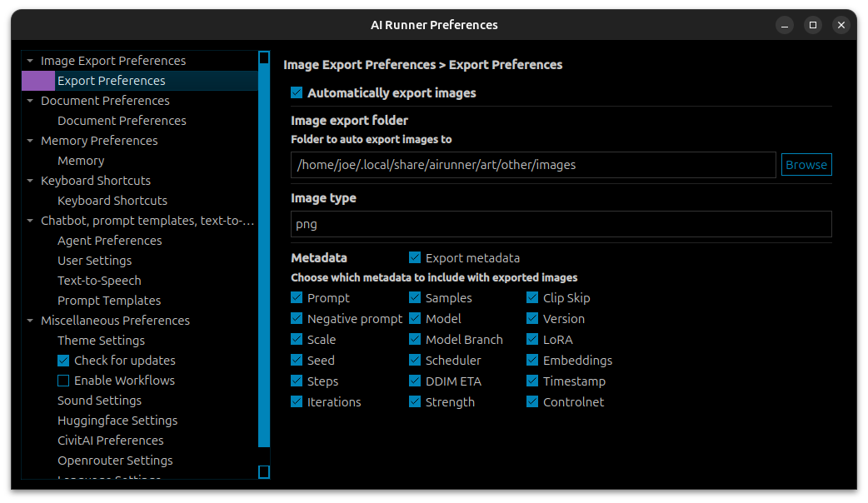Viewport: 868px width, 503px height.
Task: Click the sidebar scrollbar down arrow
Action: click(x=264, y=472)
